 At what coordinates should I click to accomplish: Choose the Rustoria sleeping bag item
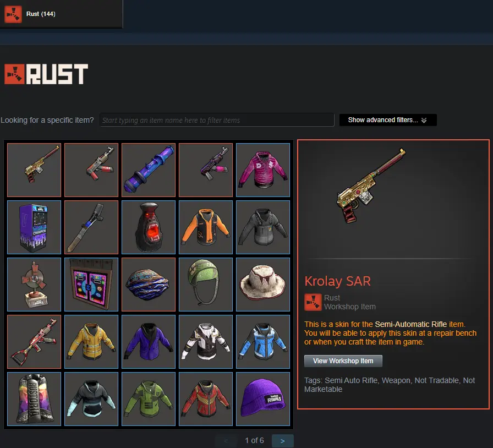(x=34, y=399)
